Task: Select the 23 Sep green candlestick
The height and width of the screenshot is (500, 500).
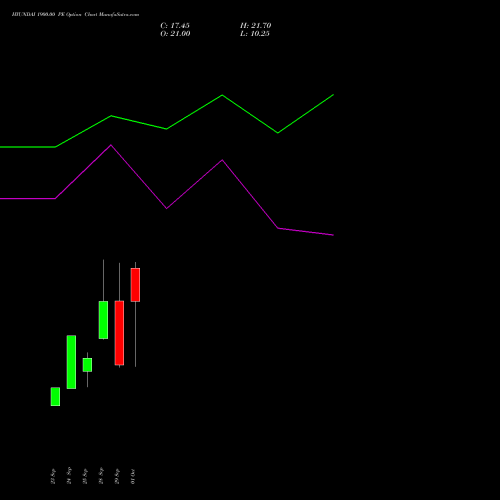Action: click(55, 396)
